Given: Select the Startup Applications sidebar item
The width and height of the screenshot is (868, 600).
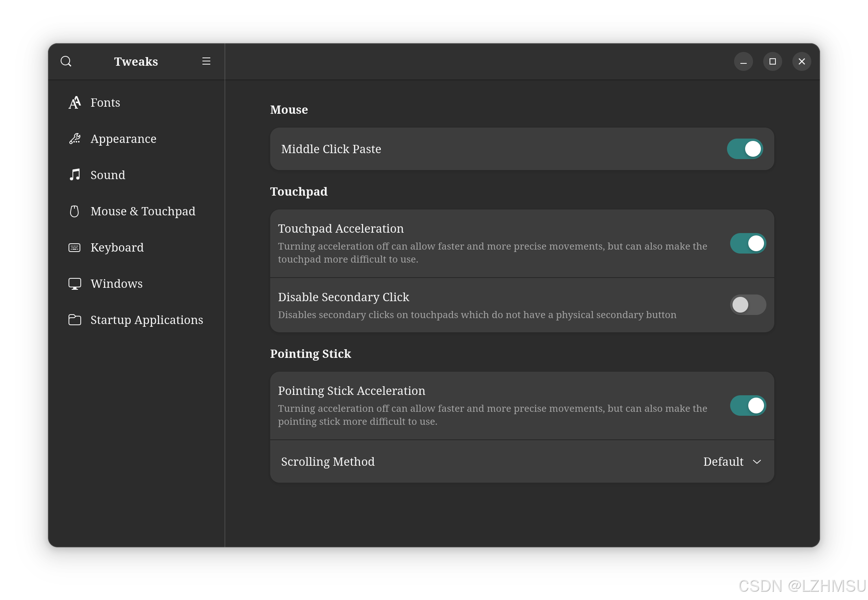Looking at the screenshot, I should [x=147, y=320].
